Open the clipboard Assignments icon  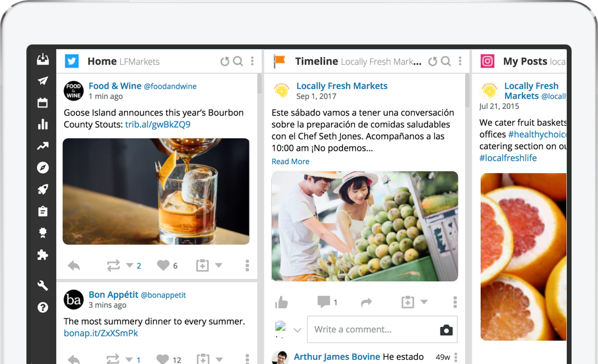43,211
